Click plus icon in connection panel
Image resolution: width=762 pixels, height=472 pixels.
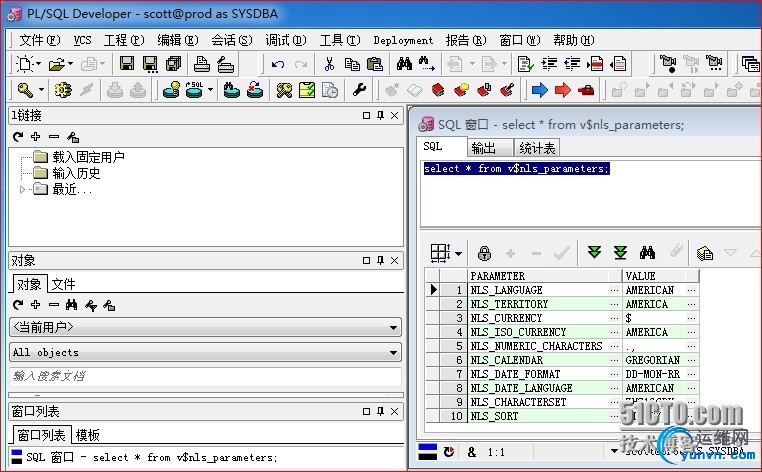(35, 137)
